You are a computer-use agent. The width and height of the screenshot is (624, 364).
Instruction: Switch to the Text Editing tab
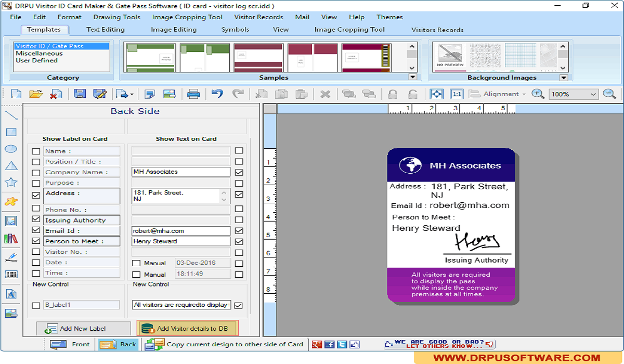[106, 30]
